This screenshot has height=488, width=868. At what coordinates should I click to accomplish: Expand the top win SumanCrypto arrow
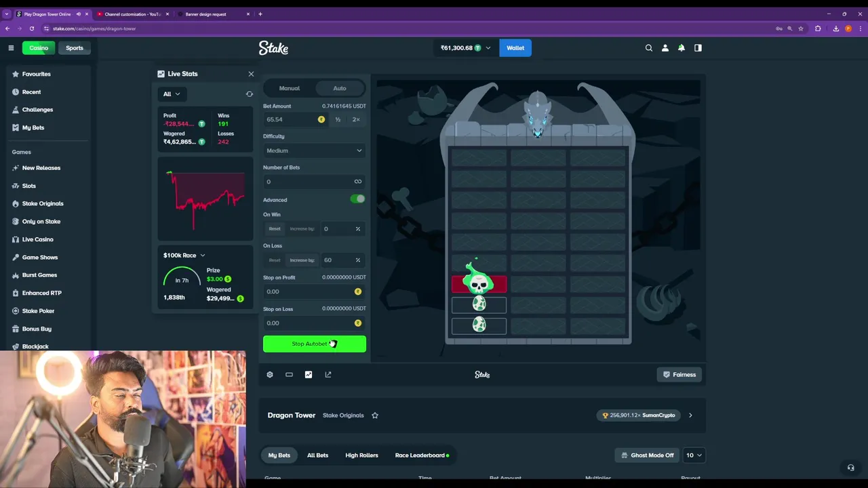[690, 415]
